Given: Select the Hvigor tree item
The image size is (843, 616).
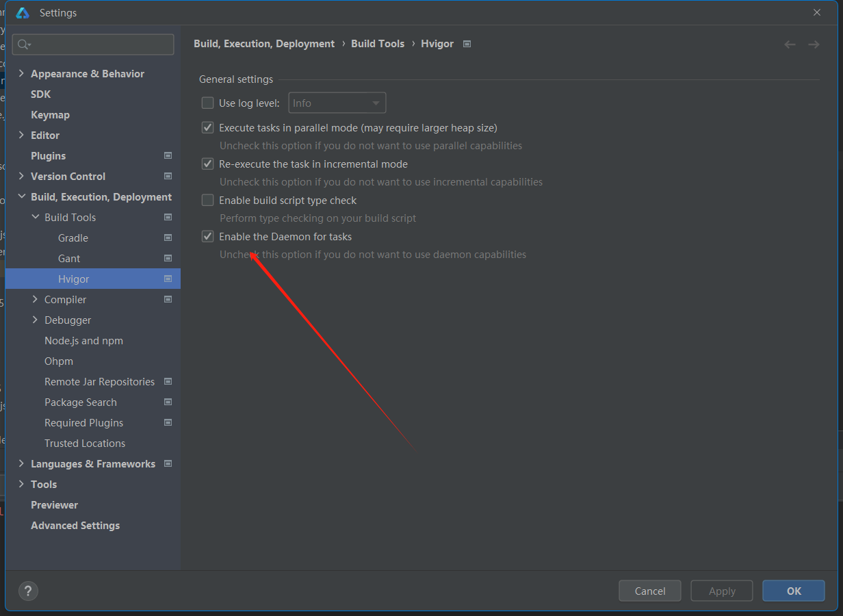Looking at the screenshot, I should point(93,279).
